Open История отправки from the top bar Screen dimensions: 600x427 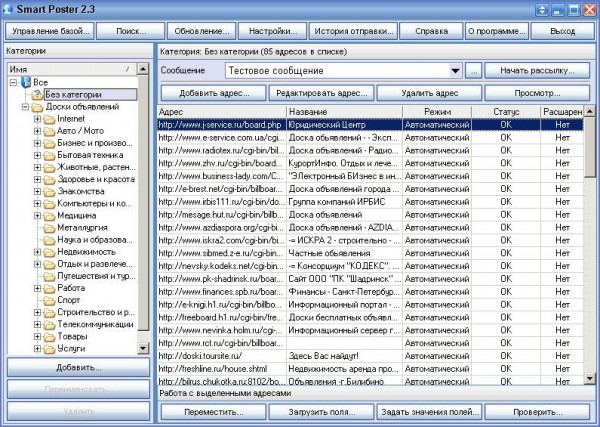pos(354,31)
